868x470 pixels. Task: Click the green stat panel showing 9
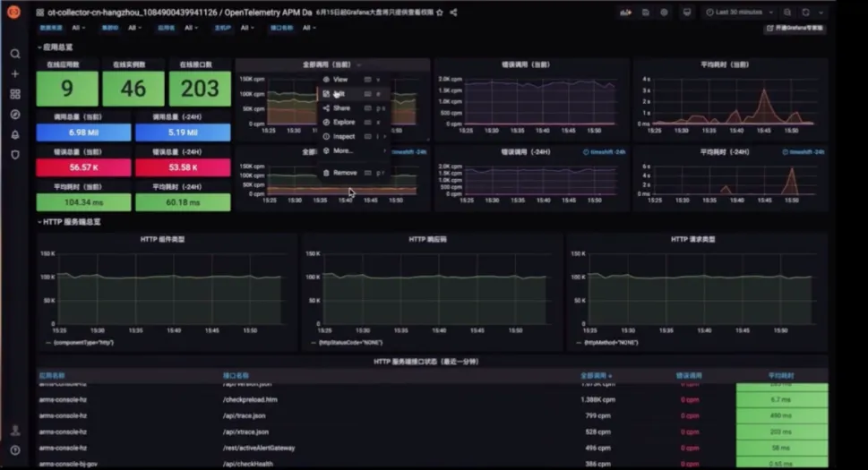(x=67, y=89)
